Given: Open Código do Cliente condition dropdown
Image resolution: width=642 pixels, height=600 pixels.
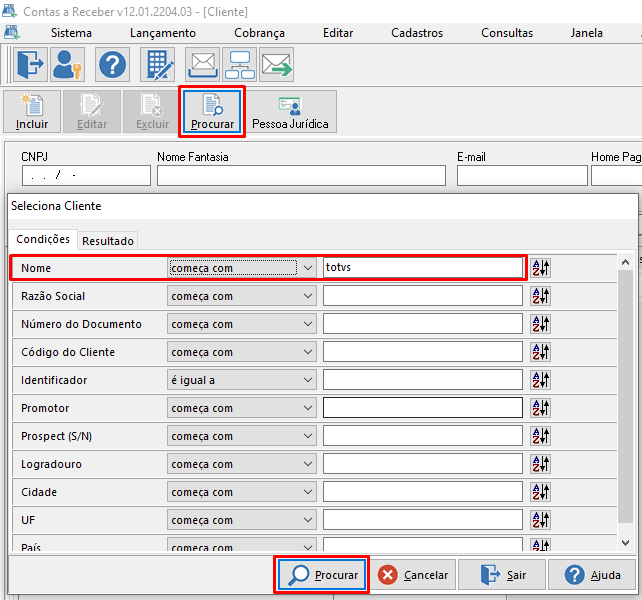Looking at the screenshot, I should click(242, 352).
